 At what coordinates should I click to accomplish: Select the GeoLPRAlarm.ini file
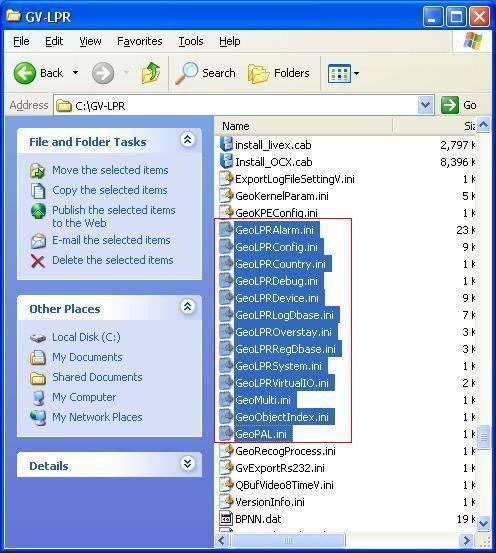274,230
